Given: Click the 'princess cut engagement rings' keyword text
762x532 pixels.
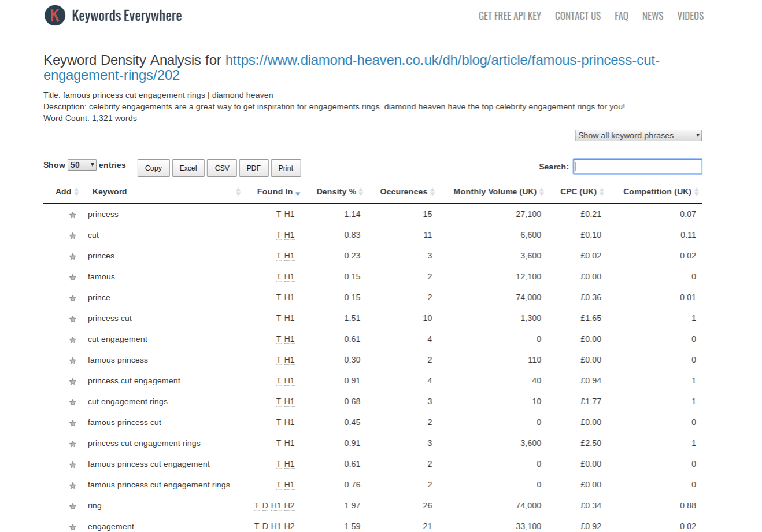Looking at the screenshot, I should 144,443.
